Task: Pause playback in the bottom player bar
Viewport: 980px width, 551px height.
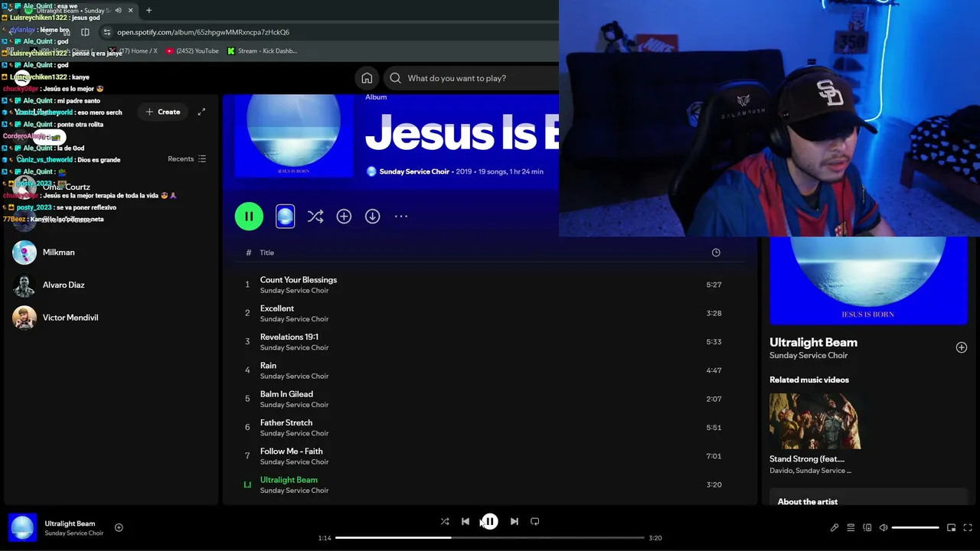Action: pyautogui.click(x=490, y=521)
